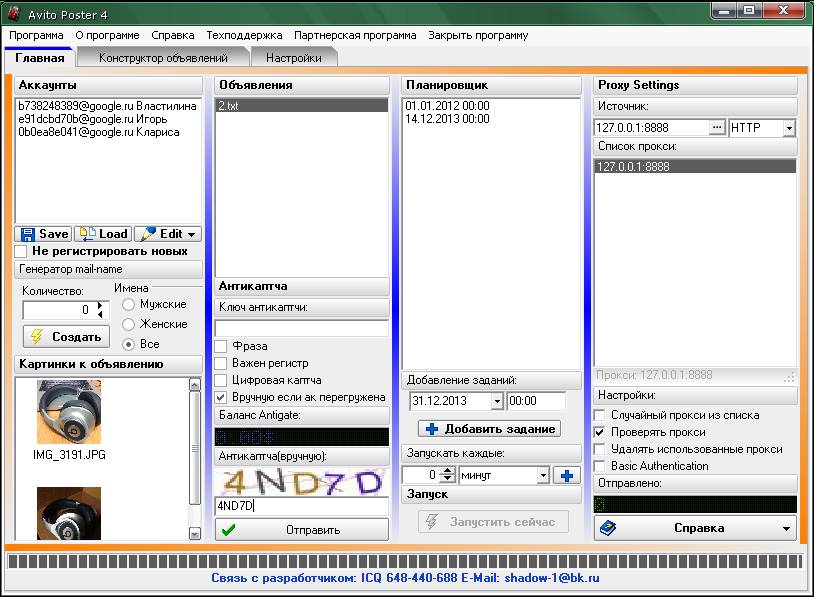Enable Не регистрировать новых checkbox
This screenshot has height=597, width=814.
pos(21,251)
